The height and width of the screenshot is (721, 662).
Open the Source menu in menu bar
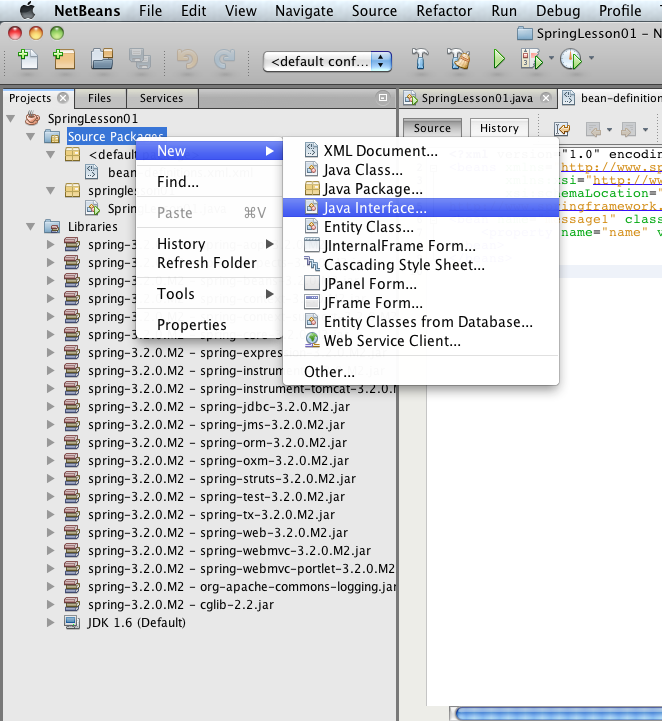tap(374, 10)
